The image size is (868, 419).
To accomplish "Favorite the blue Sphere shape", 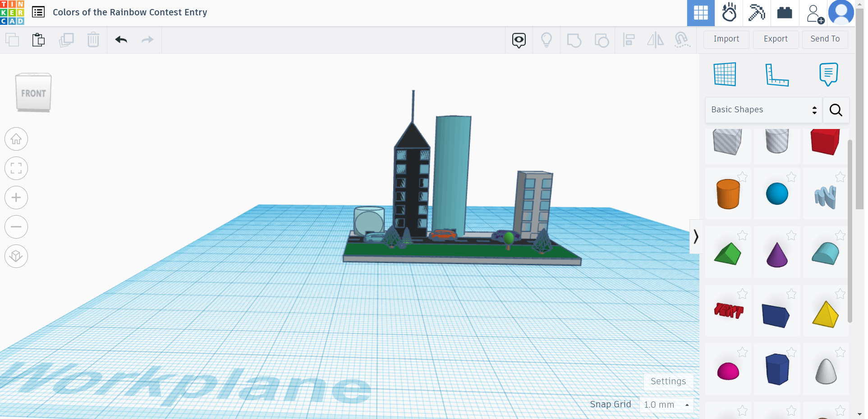I will coord(792,177).
